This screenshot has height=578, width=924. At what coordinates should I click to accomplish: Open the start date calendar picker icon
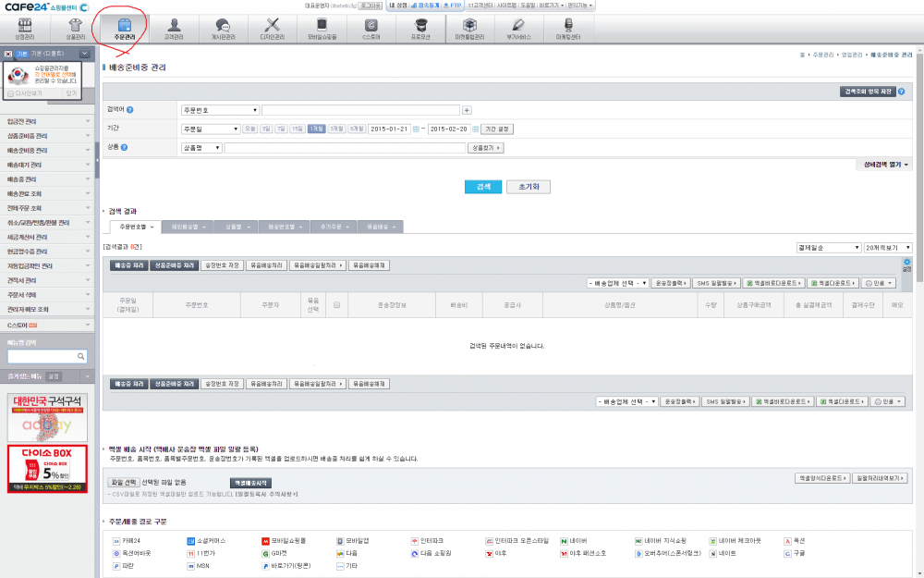click(x=416, y=129)
